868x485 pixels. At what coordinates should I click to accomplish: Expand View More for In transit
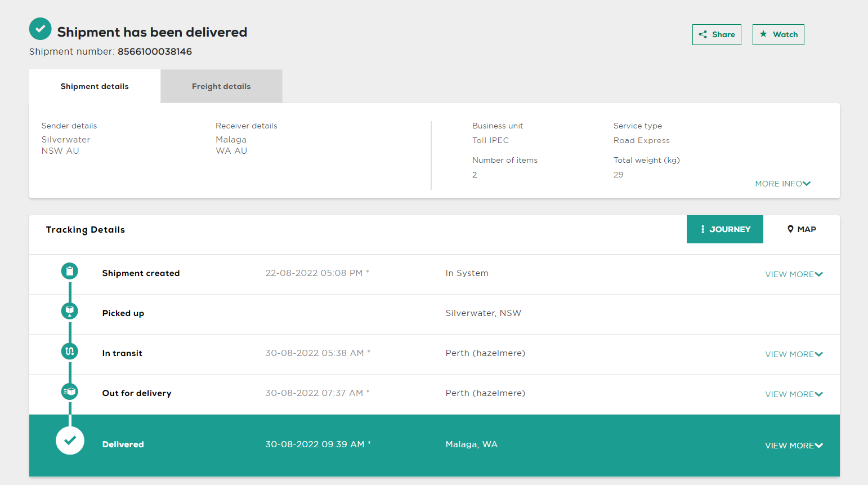(x=794, y=354)
